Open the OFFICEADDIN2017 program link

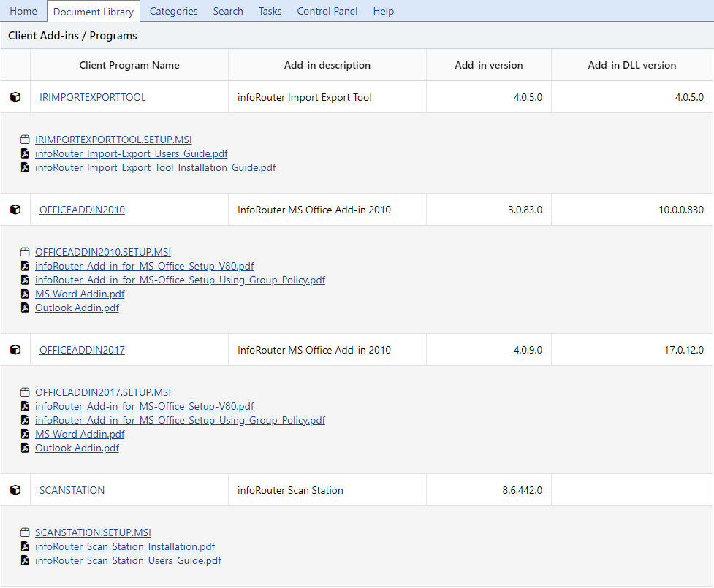point(82,350)
